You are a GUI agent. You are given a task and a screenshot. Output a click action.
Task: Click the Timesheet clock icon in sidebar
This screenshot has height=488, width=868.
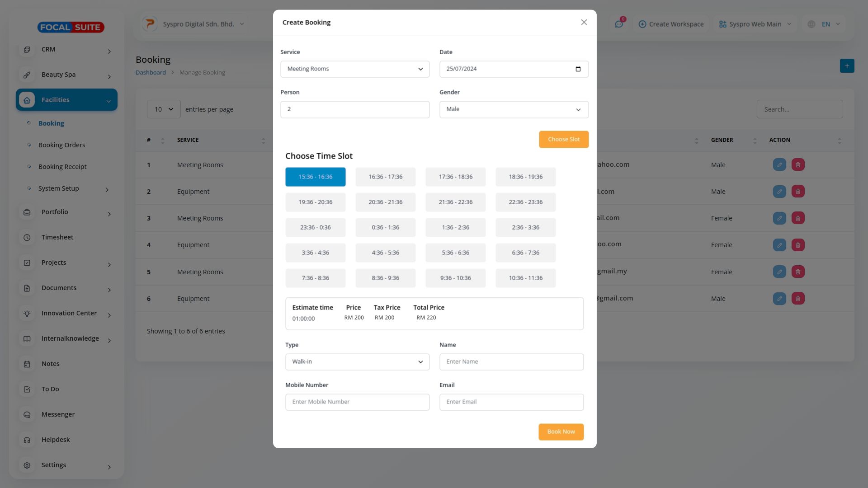tap(27, 238)
